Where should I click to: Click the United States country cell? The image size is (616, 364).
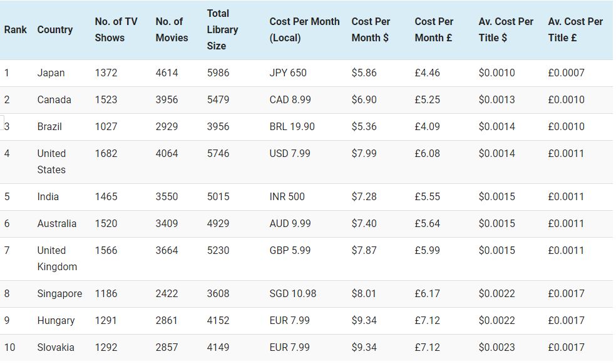(51, 161)
